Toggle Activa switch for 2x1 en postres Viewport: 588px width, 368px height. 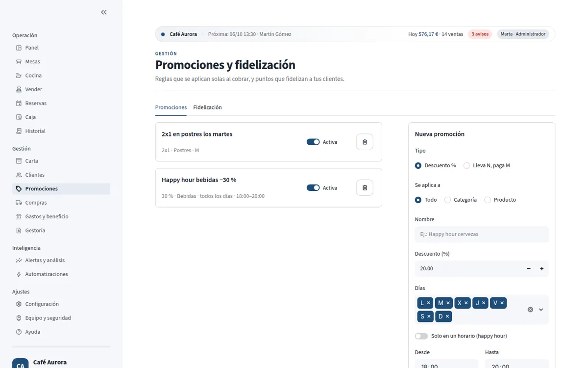(x=313, y=142)
